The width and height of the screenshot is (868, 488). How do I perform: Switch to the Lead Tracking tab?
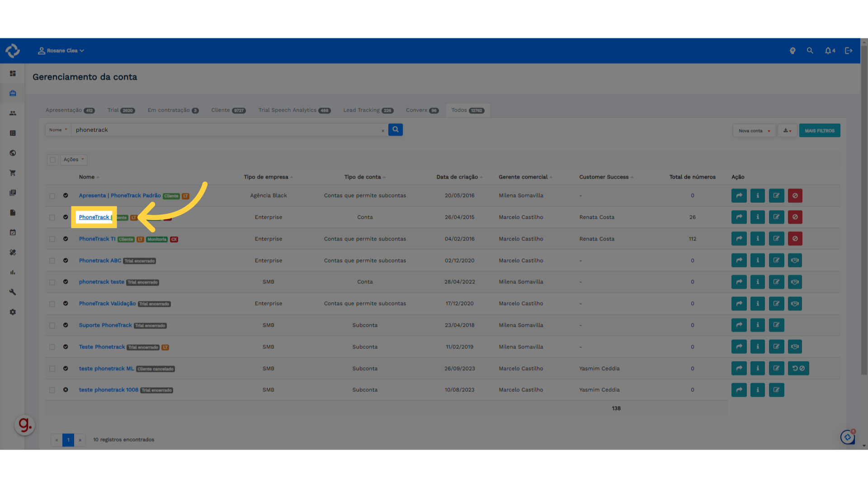point(368,110)
